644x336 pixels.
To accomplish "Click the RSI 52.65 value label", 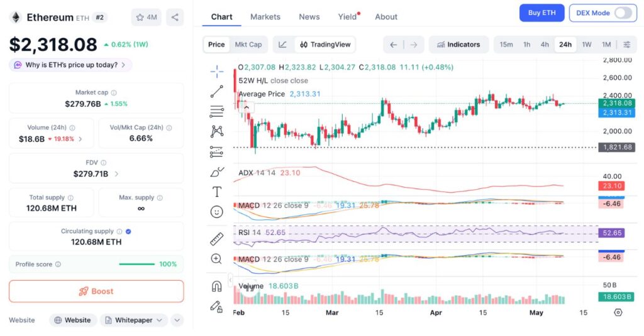I will [612, 232].
